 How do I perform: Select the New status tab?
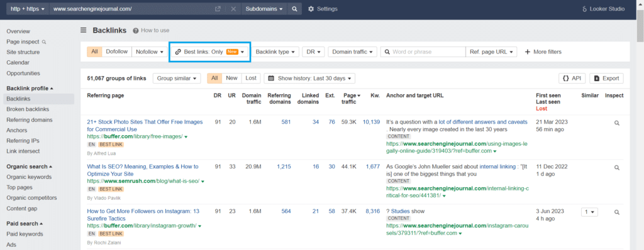click(x=231, y=78)
